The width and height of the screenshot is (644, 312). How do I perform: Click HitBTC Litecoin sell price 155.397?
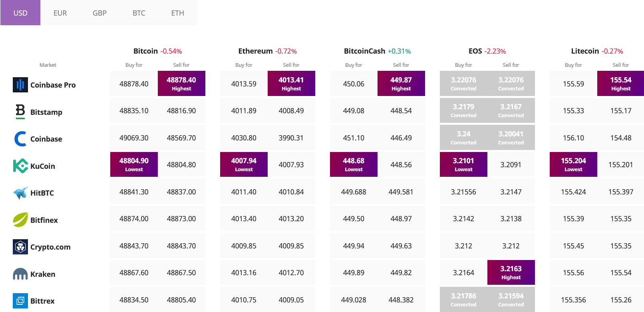pyautogui.click(x=620, y=192)
